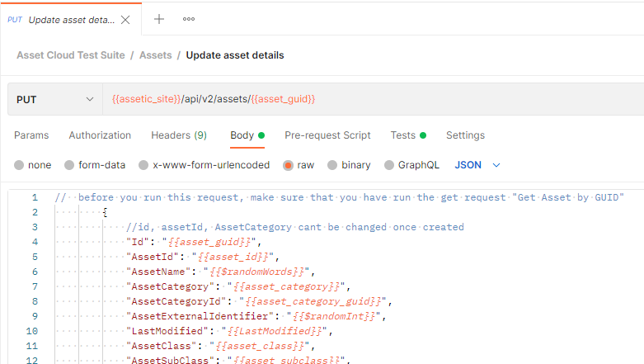Select the raw body type radio
The image size is (644, 364).
[288, 165]
